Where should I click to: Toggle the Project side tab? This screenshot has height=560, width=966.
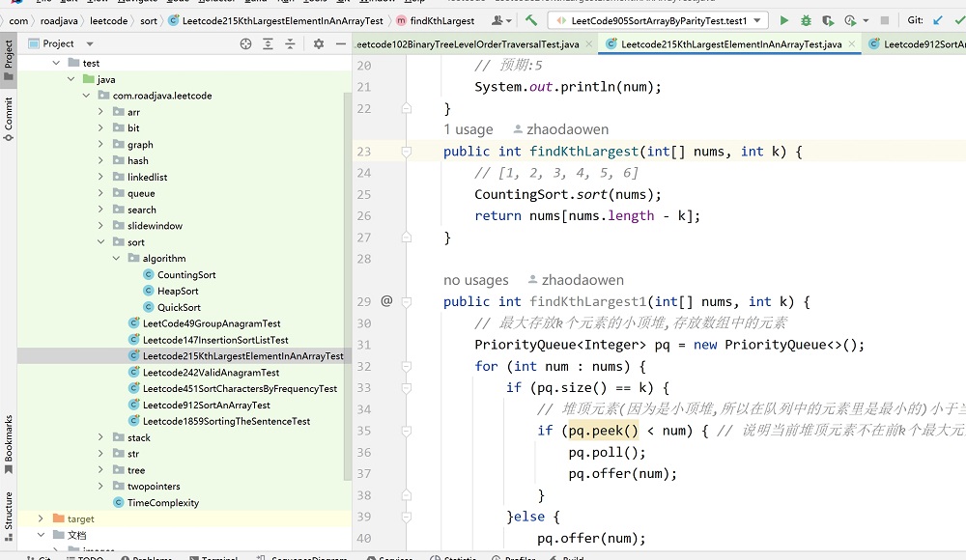pos(8,60)
